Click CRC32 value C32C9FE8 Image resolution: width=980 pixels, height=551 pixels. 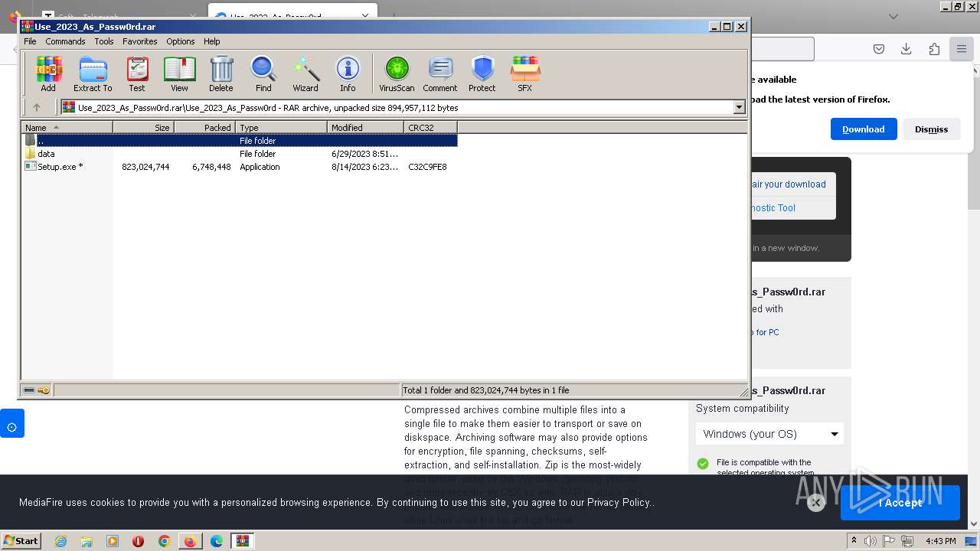428,166
